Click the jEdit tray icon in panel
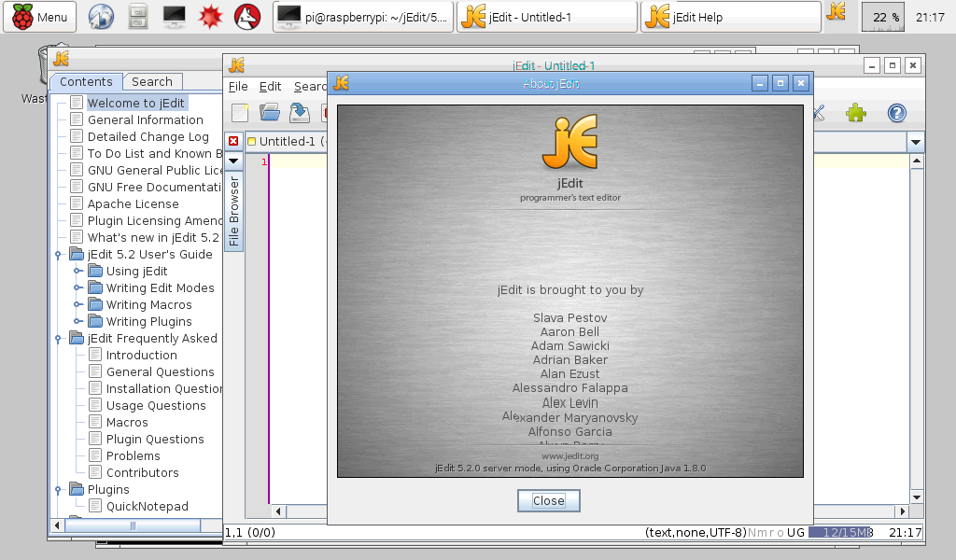This screenshot has width=956, height=560. [836, 12]
